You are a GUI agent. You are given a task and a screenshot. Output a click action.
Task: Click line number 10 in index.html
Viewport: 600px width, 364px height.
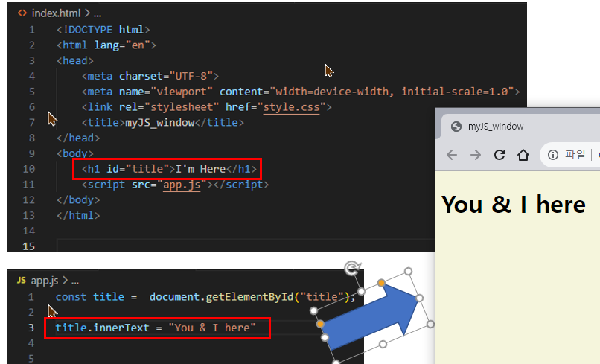click(x=29, y=169)
